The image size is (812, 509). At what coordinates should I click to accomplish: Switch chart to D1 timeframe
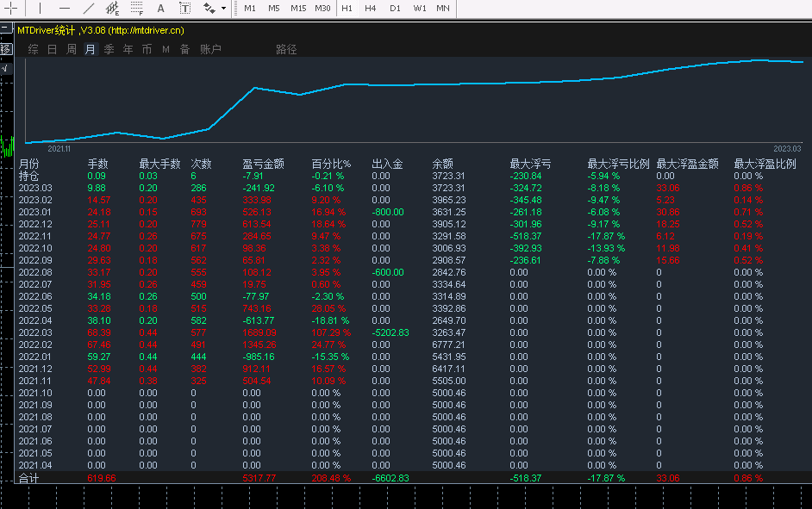[395, 9]
